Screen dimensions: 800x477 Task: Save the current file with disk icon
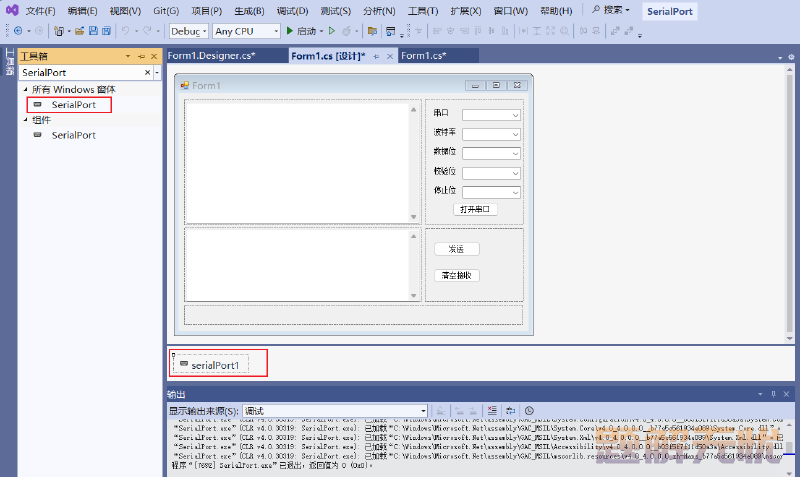tap(93, 31)
